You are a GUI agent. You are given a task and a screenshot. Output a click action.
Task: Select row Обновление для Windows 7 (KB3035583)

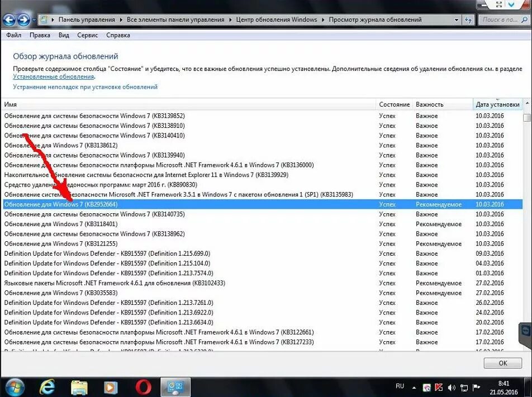coord(262,293)
